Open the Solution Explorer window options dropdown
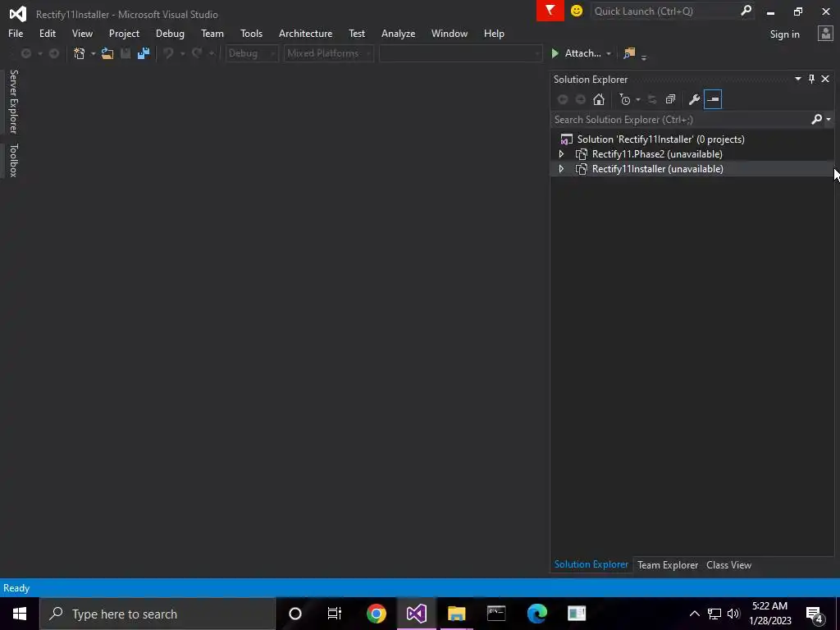Viewport: 840px width, 630px height. pos(797,79)
